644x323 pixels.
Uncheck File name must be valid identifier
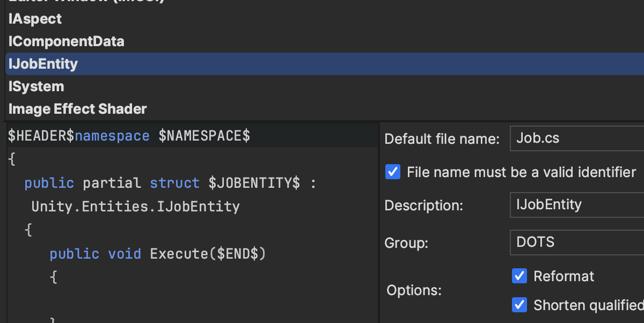393,172
